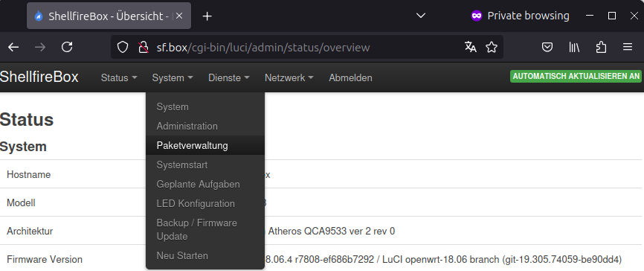Click the Atheros QCA9533 architecture value

tap(331, 231)
